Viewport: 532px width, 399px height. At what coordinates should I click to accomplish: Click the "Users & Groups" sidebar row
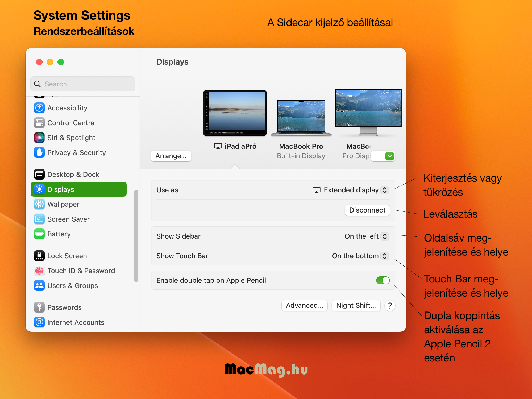point(79,286)
